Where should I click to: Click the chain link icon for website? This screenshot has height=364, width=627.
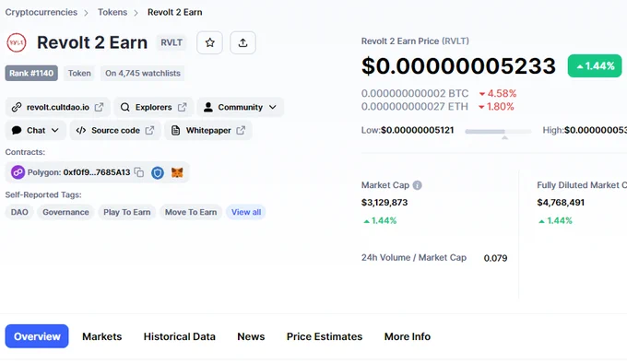17,107
